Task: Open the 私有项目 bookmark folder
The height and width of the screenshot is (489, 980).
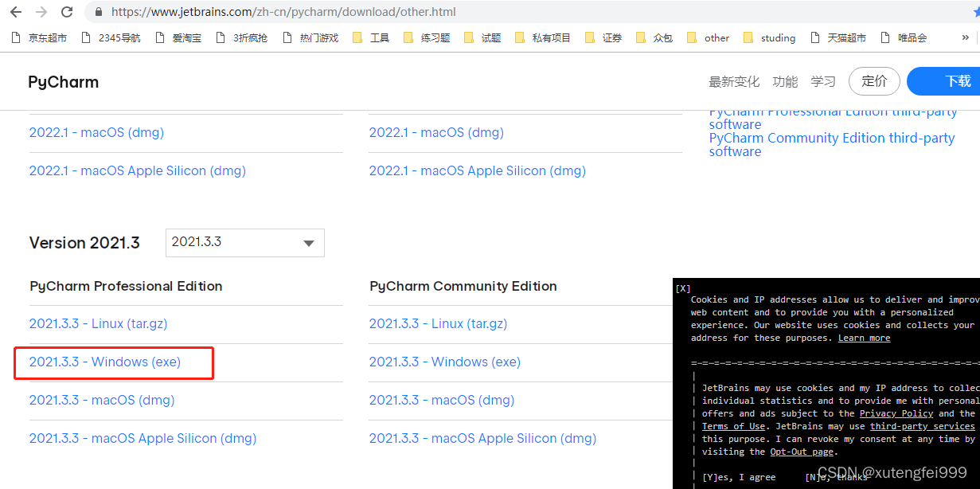Action: 543,37
